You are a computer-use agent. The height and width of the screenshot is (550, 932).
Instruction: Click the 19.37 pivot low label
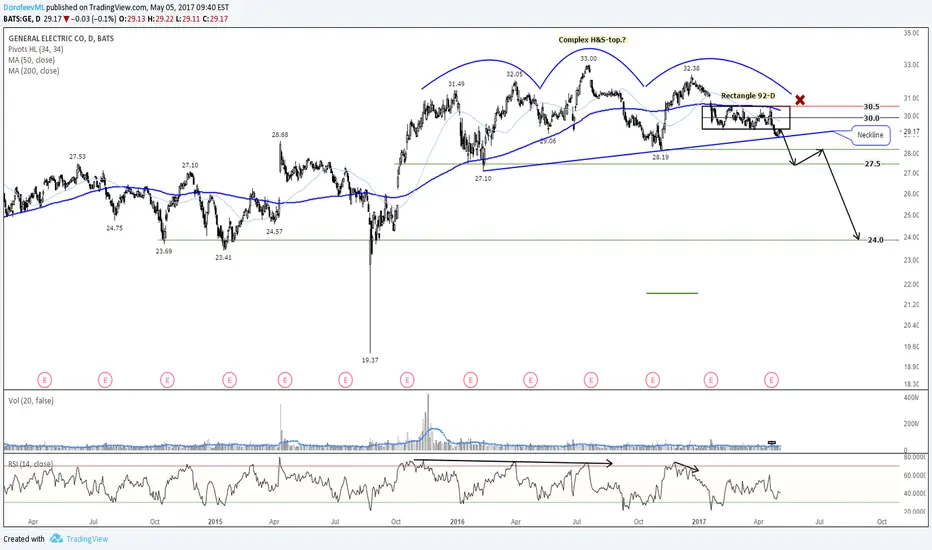370,360
